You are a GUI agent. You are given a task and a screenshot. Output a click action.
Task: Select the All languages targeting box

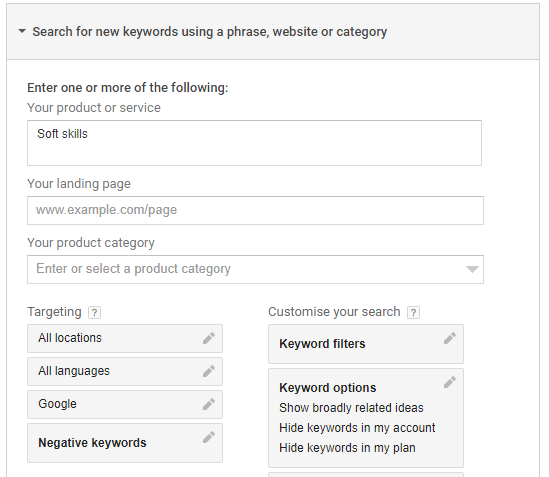(x=125, y=371)
